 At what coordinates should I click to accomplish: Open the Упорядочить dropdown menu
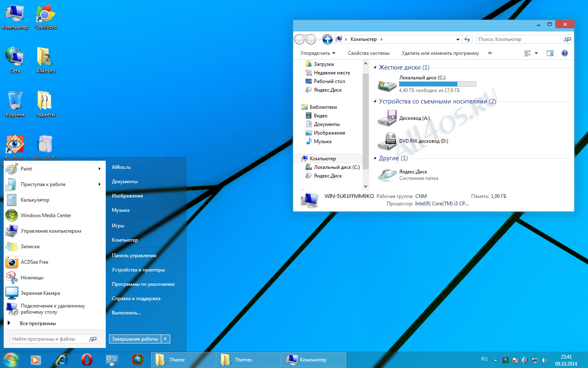(318, 53)
